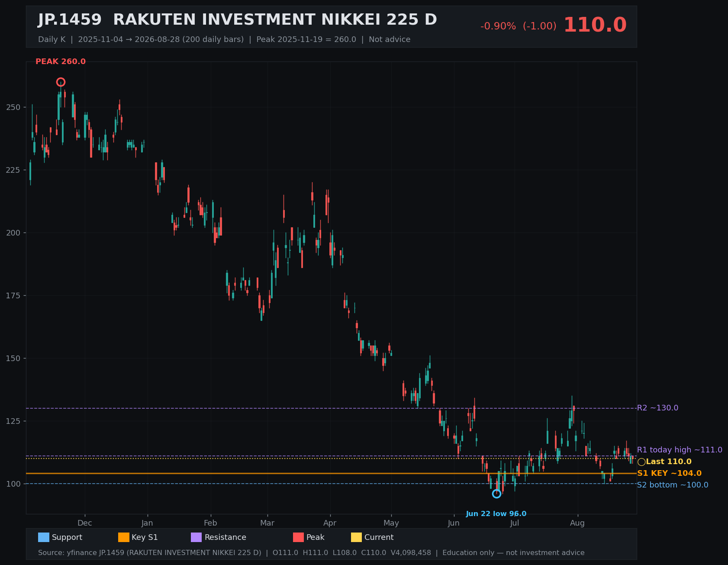The image size is (728, 565).
Task: Click the "May" x-axis label
Action: coord(391,523)
